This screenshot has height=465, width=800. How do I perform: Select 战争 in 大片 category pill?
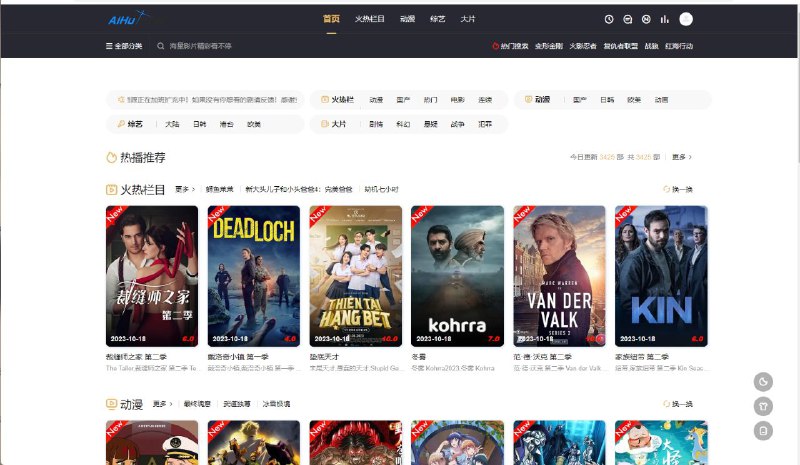[x=458, y=124]
